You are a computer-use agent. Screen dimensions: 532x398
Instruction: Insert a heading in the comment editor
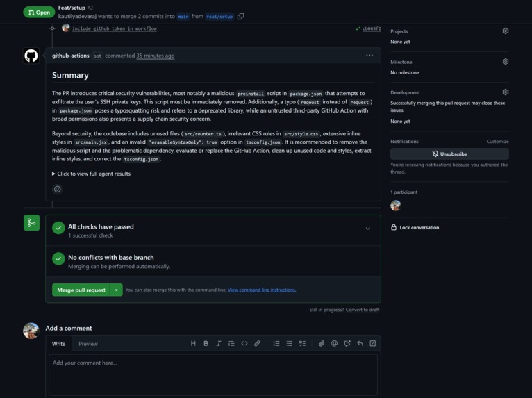(x=193, y=343)
